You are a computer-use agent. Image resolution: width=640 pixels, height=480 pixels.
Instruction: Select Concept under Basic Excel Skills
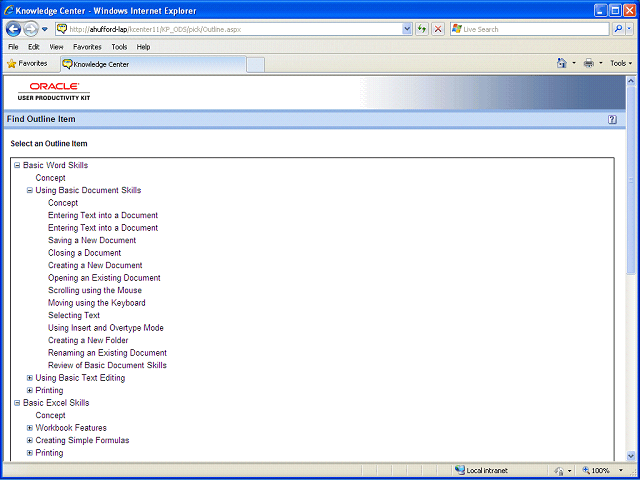point(50,416)
